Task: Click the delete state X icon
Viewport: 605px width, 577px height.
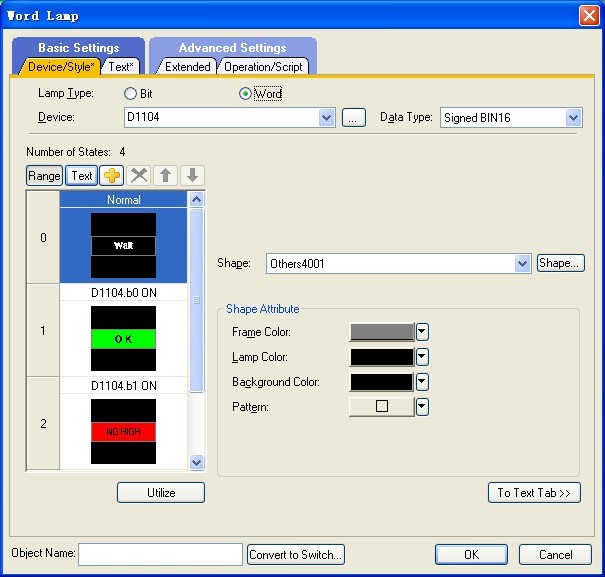Action: tap(140, 176)
